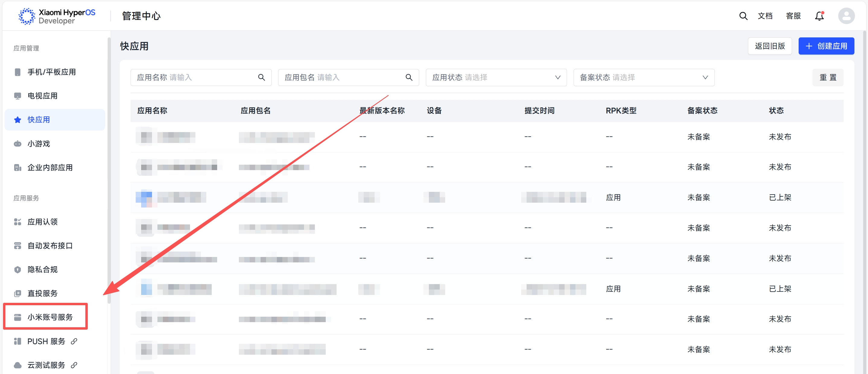
Task: Click search icon in 应用名称 field
Action: 261,78
